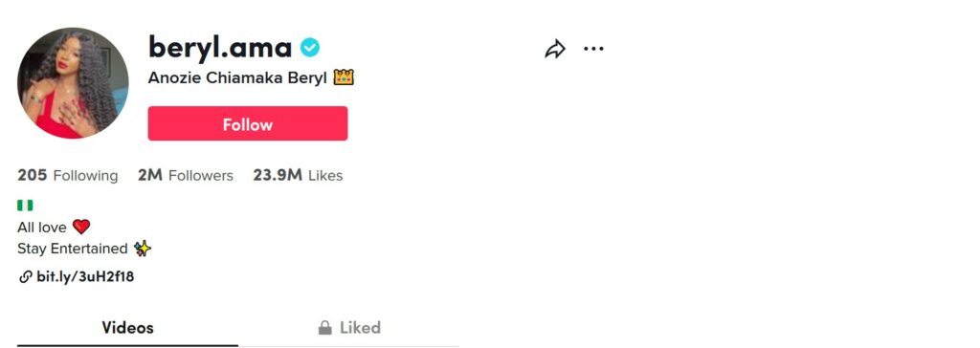The width and height of the screenshot is (980, 348).
Task: View the 2M Followers list
Action: click(186, 176)
